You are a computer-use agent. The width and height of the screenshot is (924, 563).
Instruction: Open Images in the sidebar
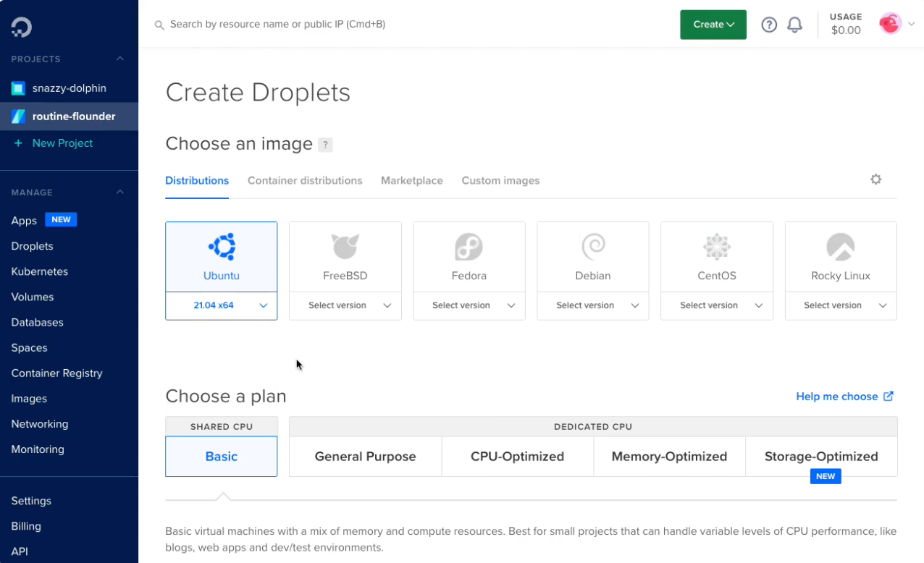(x=29, y=399)
